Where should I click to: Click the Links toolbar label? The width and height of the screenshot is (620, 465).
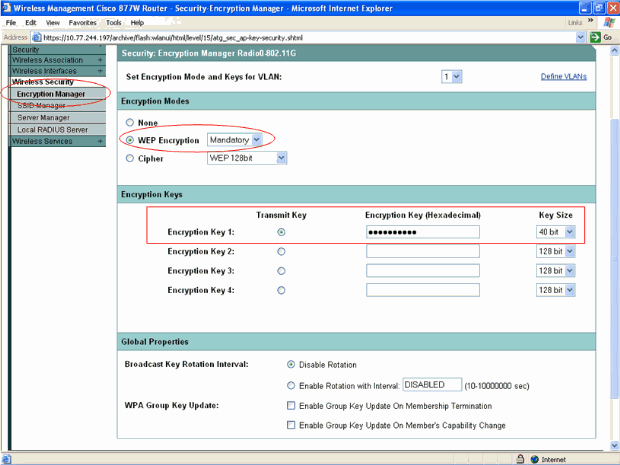[x=575, y=23]
